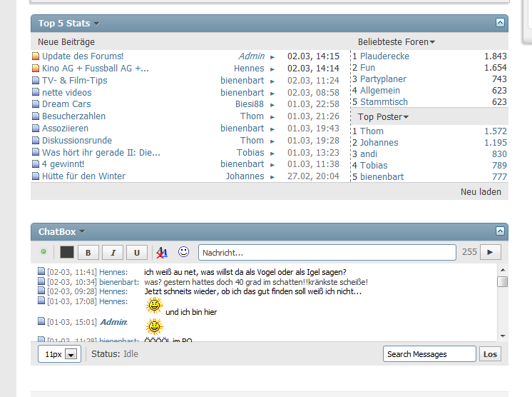Open the ChatBox header menu
This screenshot has height=397, width=532.
point(82,232)
